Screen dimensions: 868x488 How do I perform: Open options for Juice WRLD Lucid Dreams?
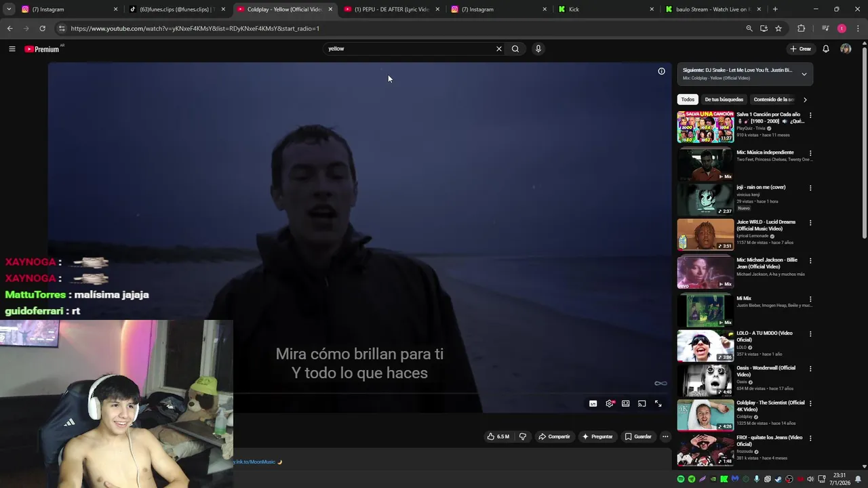810,223
